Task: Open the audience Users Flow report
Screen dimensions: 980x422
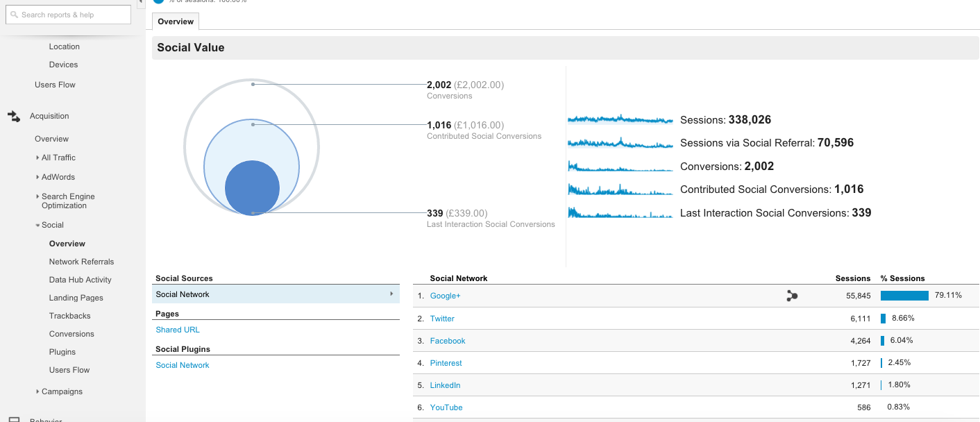Action: 55,85
